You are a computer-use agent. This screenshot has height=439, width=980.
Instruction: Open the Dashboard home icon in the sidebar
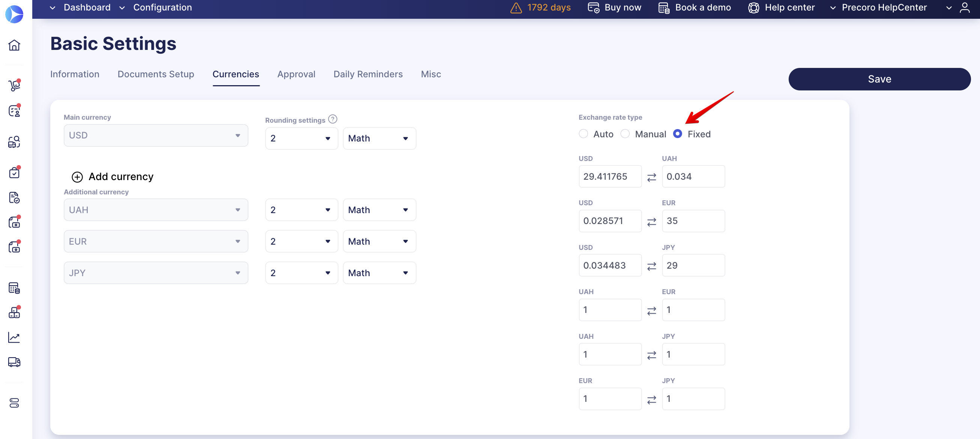[x=14, y=45]
